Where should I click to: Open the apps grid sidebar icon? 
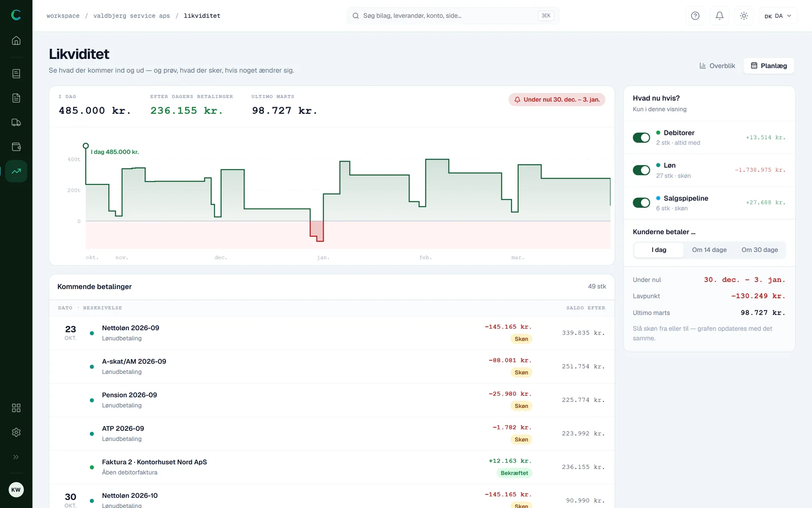(16, 408)
